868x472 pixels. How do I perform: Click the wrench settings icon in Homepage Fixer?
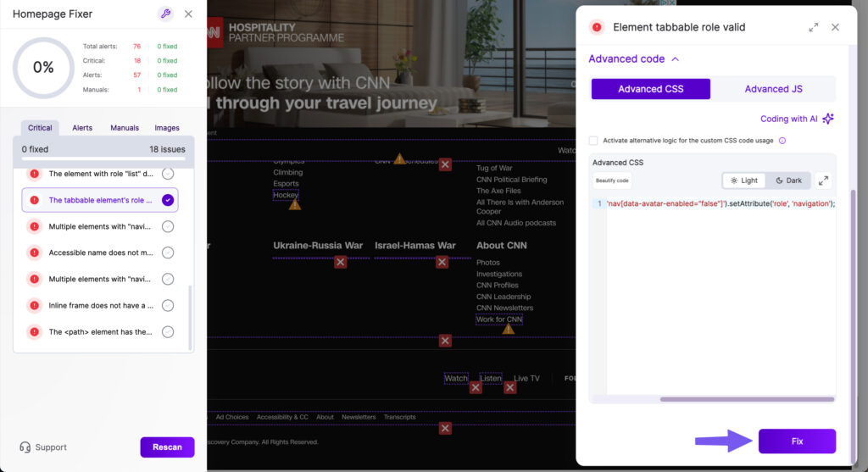[165, 14]
